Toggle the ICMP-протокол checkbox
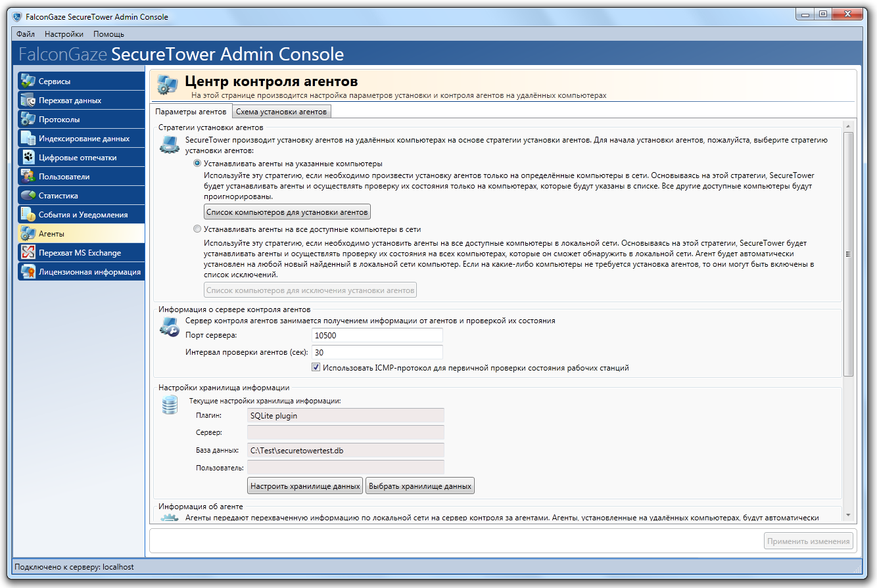The image size is (877, 588). click(x=316, y=368)
